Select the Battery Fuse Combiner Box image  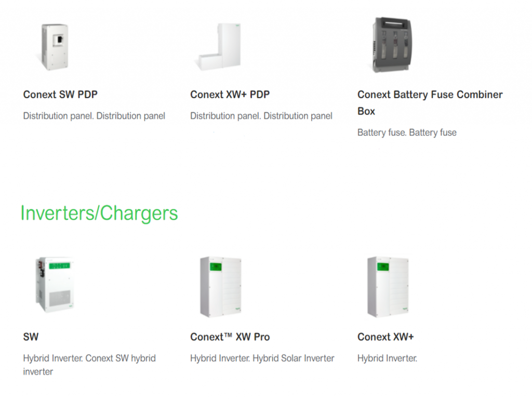coord(393,45)
